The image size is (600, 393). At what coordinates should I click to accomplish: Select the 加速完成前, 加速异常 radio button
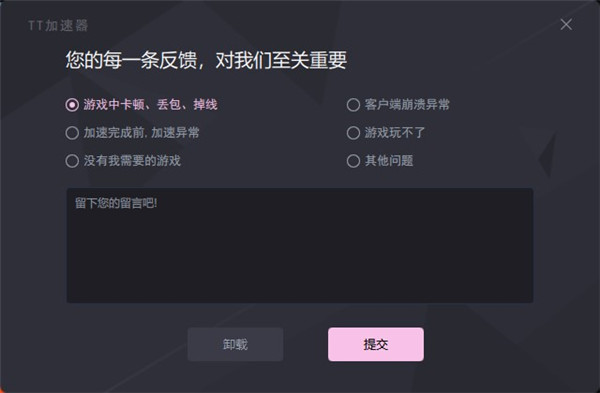click(72, 133)
